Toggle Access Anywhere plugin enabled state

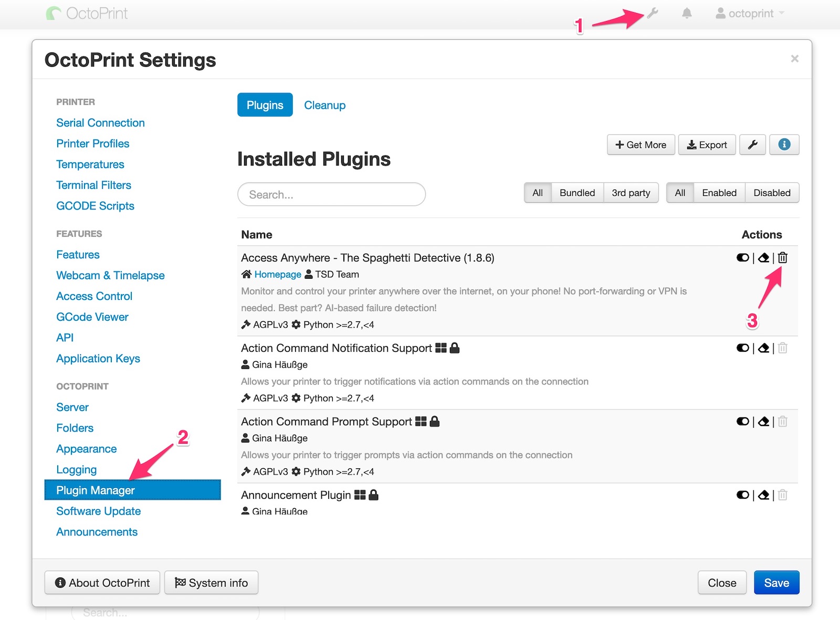(742, 258)
